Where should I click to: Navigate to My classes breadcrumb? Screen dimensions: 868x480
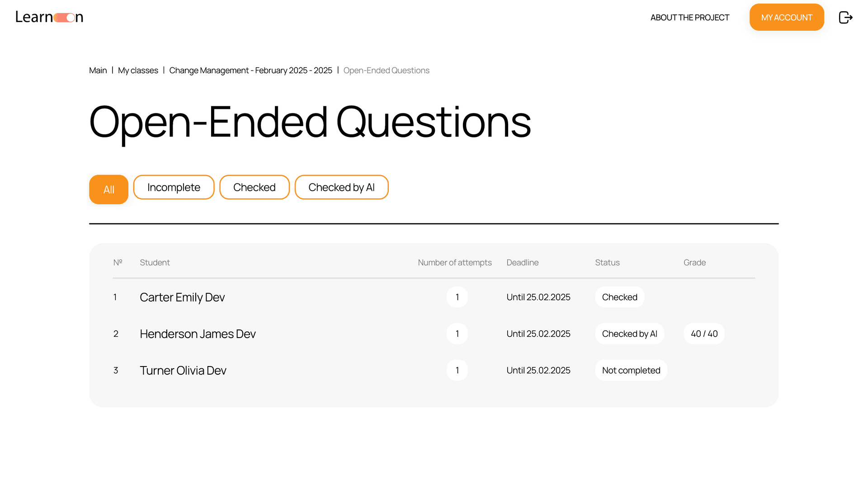point(138,71)
